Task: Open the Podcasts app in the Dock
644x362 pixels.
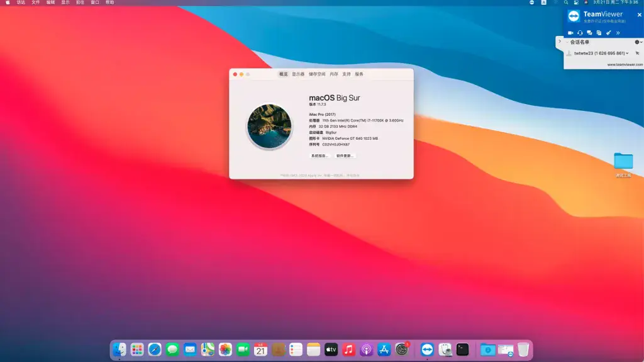Action: [x=367, y=349]
